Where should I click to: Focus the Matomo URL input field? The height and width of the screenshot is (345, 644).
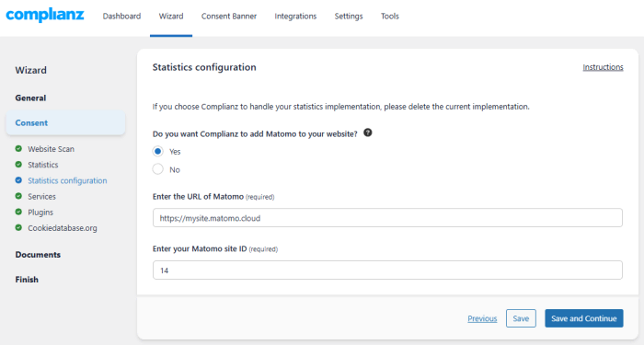pos(387,218)
